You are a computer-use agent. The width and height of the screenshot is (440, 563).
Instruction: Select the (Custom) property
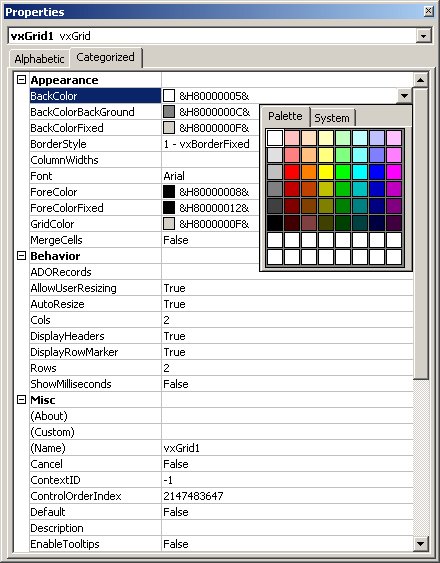[x=52, y=432]
